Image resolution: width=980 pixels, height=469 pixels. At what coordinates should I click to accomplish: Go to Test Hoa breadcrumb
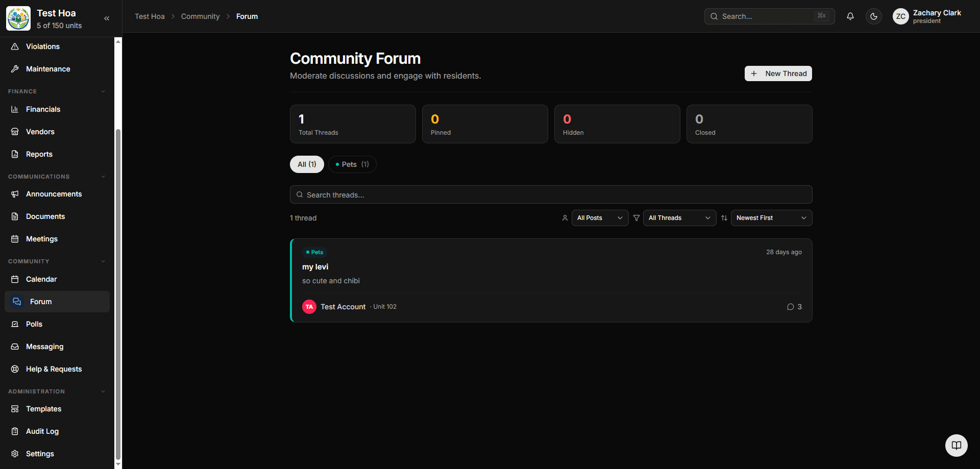pyautogui.click(x=150, y=16)
